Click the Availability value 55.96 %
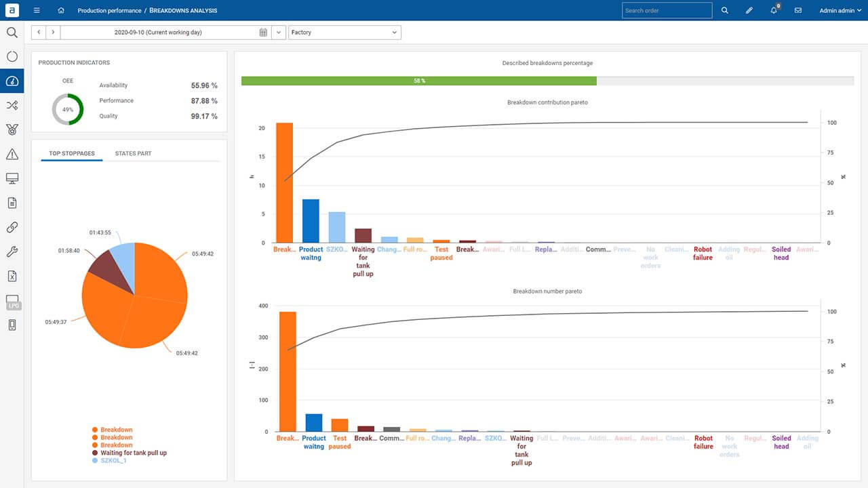868x488 pixels. click(x=204, y=86)
